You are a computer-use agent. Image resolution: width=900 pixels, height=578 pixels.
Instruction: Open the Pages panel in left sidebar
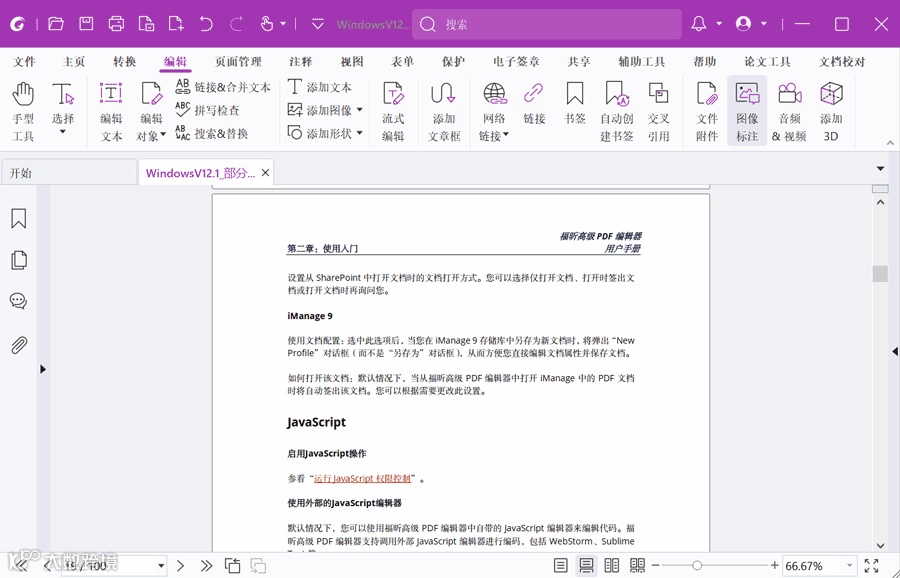tap(18, 260)
